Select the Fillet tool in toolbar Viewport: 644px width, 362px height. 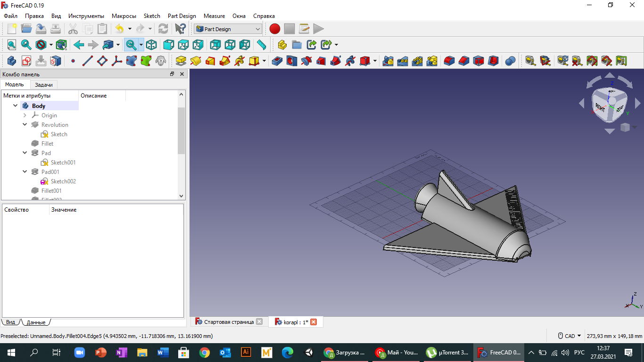[449, 61]
